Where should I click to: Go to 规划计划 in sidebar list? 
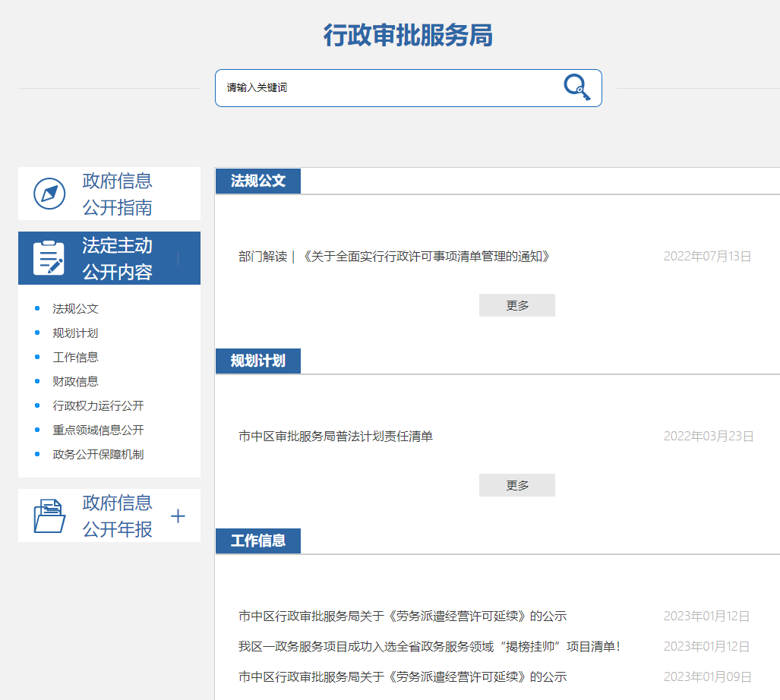point(76,333)
